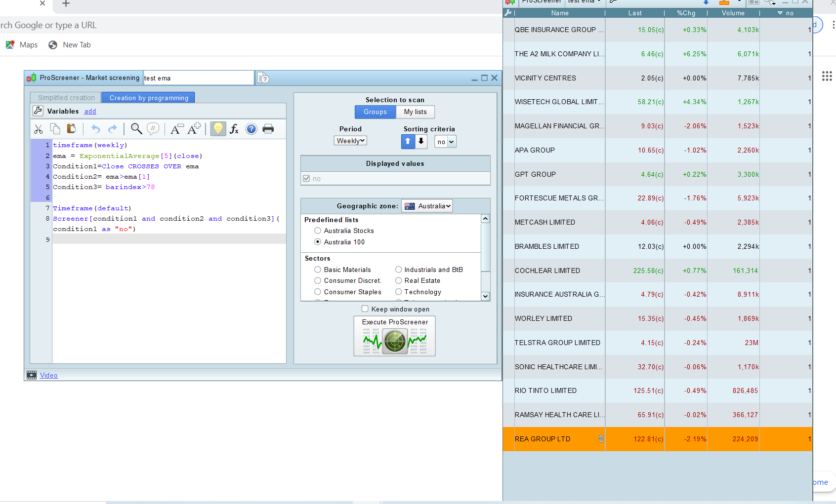This screenshot has width=836, height=504.
Task: Toggle the 'no' displayed value checkbox
Action: (306, 178)
